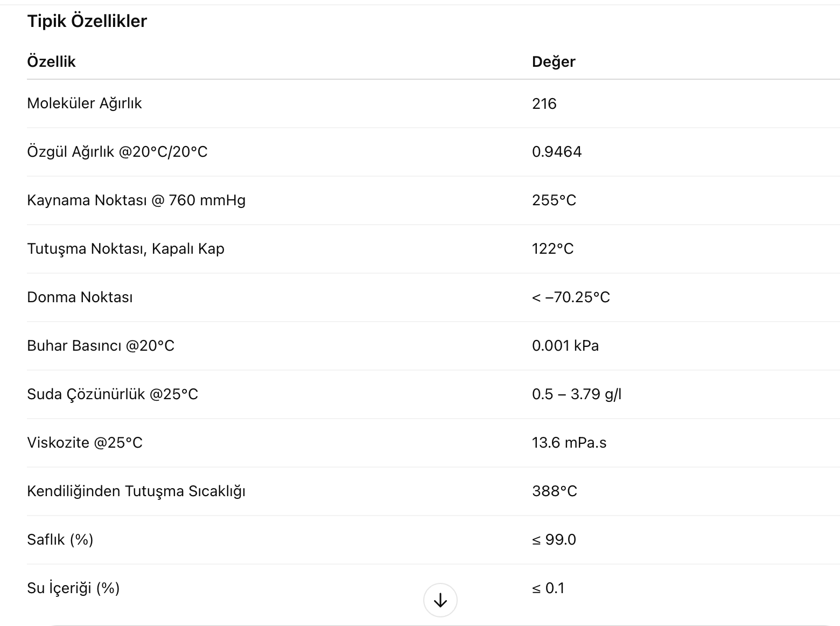Image resolution: width=840 pixels, height=626 pixels.
Task: Click the specific gravity value 0.9464
Action: point(557,152)
